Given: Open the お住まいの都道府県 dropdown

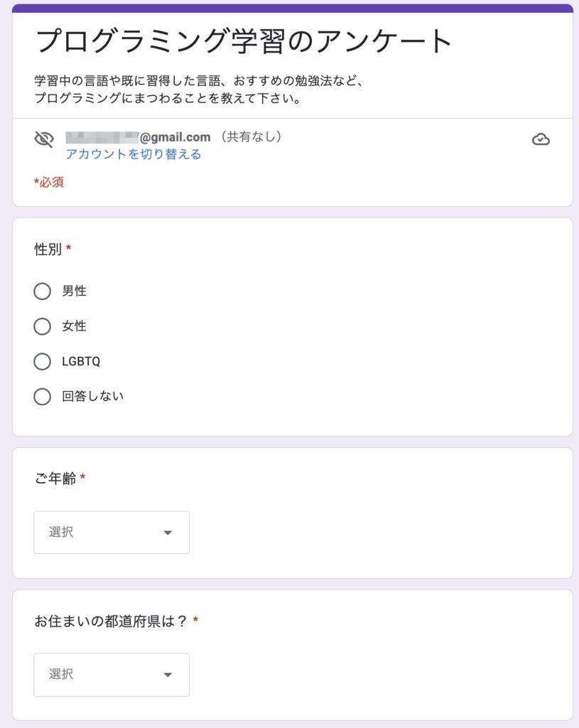Looking at the screenshot, I should pos(112,675).
